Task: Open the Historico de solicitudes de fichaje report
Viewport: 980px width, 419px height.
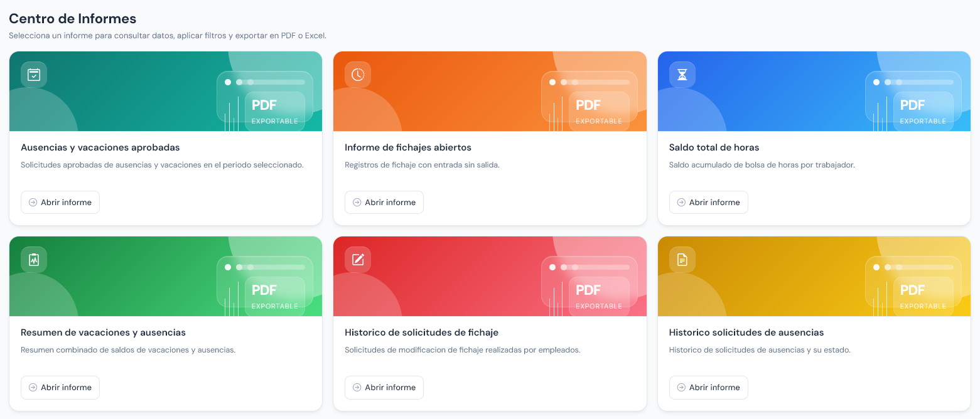Action: [384, 388]
